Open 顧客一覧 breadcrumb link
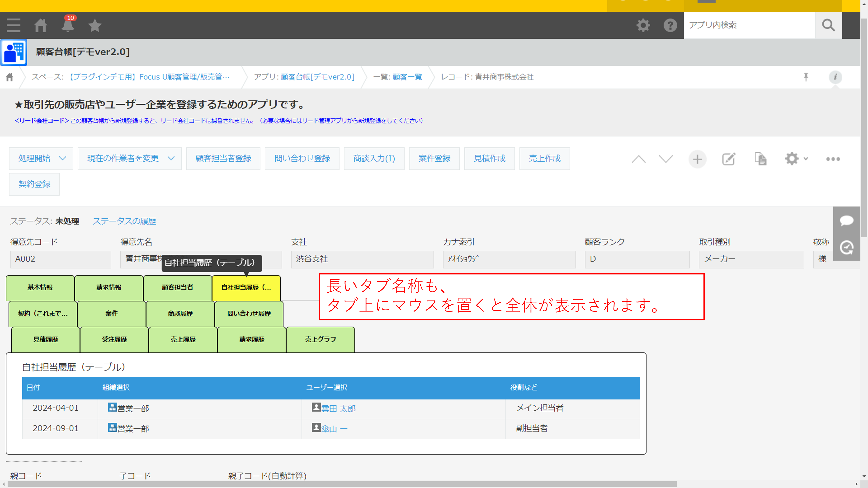The image size is (868, 488). click(407, 77)
